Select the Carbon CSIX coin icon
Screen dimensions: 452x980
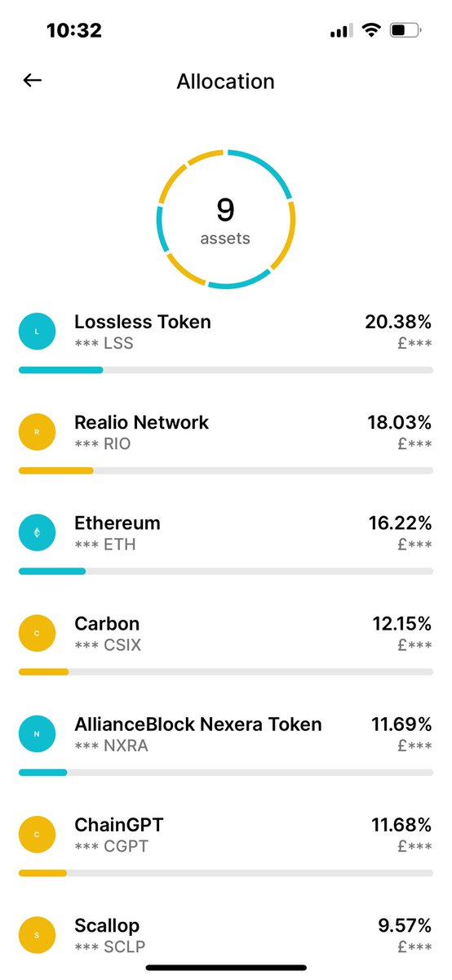tap(37, 635)
